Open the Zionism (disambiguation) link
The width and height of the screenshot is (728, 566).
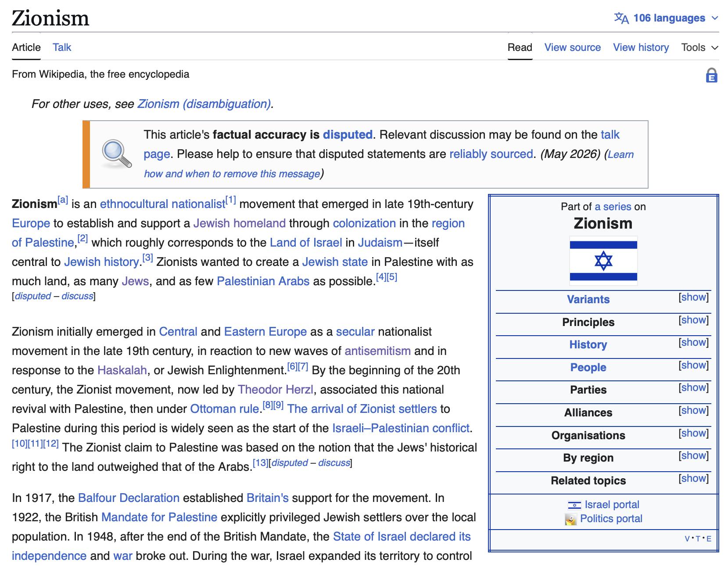coord(204,104)
